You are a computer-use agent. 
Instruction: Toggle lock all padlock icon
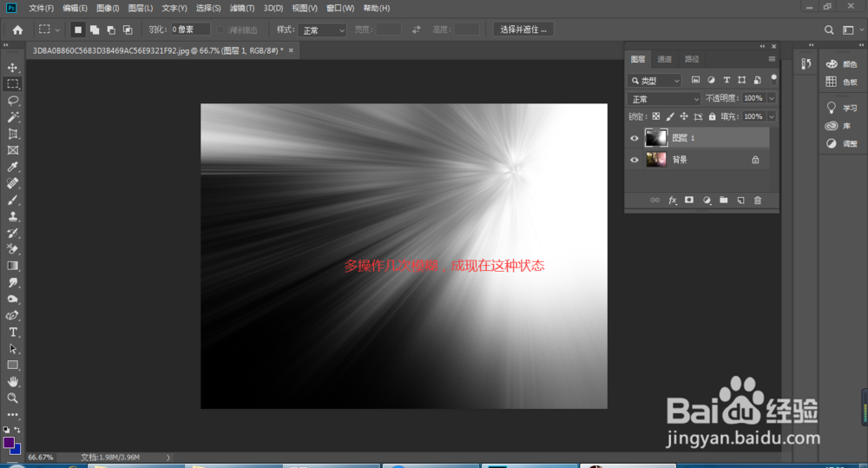tap(713, 116)
